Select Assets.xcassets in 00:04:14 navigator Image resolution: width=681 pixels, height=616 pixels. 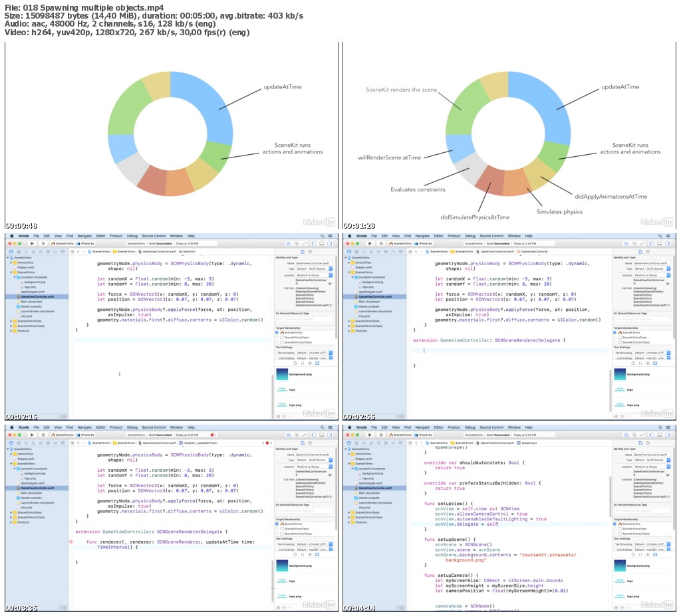pyautogui.click(x=366, y=498)
